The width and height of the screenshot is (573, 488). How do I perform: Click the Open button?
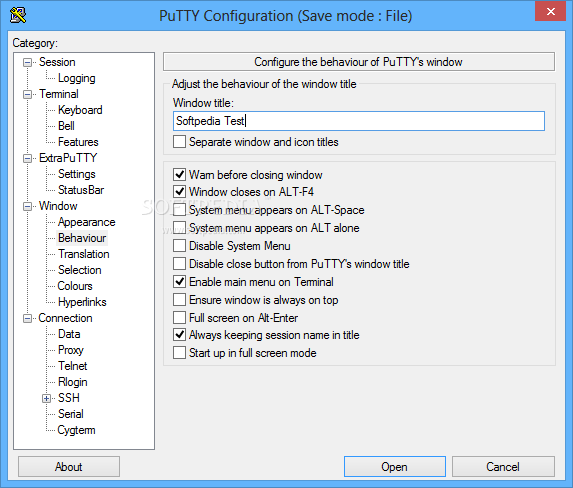click(395, 467)
